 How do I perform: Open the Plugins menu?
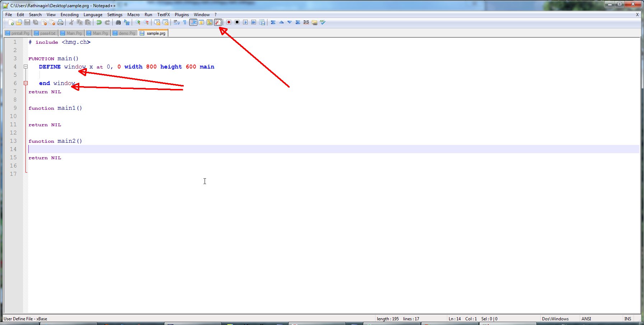coord(182,15)
